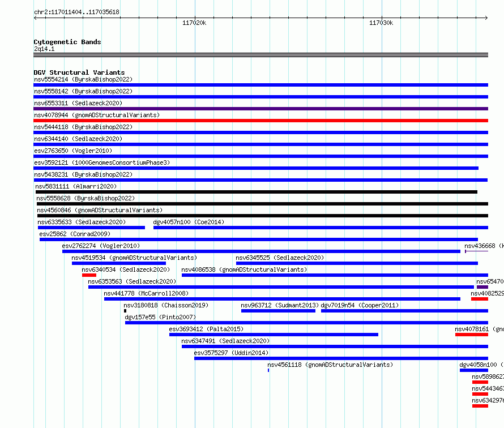Open dgv7019n54 (Cooper2011) label

[x=360, y=305]
